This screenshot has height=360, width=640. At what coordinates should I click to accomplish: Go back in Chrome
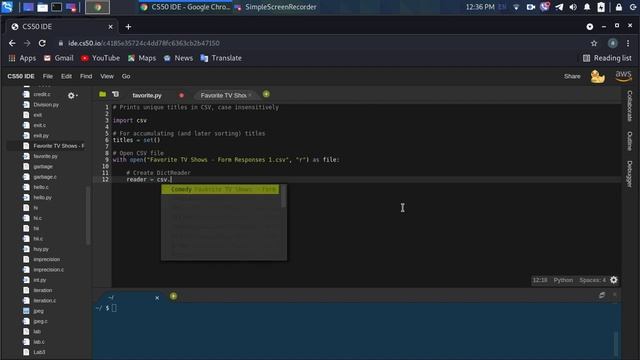(x=12, y=43)
